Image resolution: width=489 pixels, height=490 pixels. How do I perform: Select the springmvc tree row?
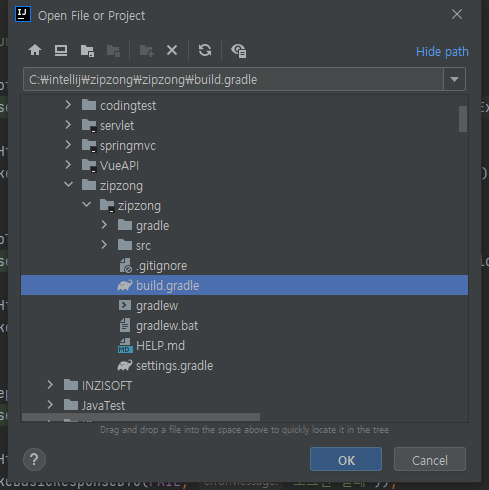[x=244, y=146]
